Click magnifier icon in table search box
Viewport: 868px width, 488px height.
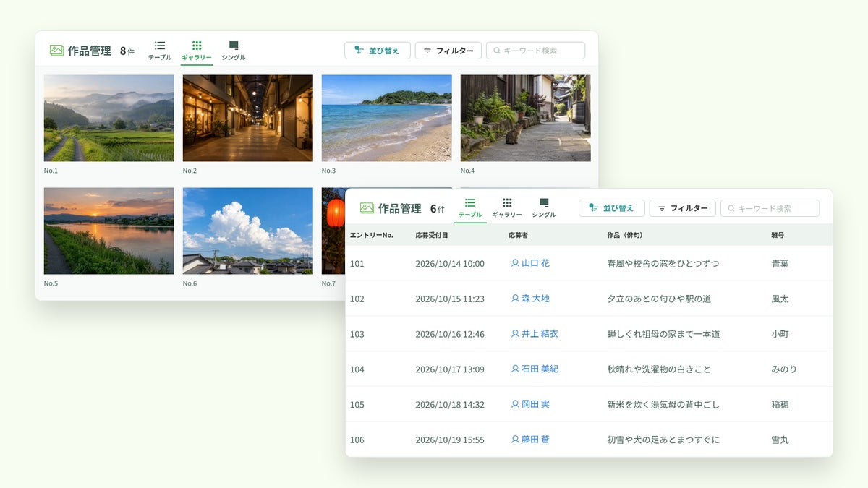click(x=731, y=208)
